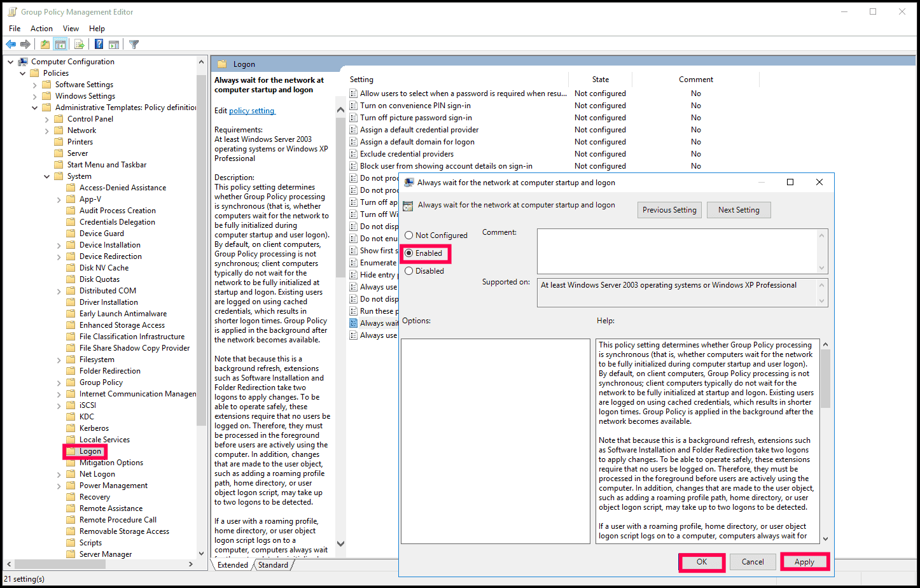Open the Action menu

(x=41, y=29)
